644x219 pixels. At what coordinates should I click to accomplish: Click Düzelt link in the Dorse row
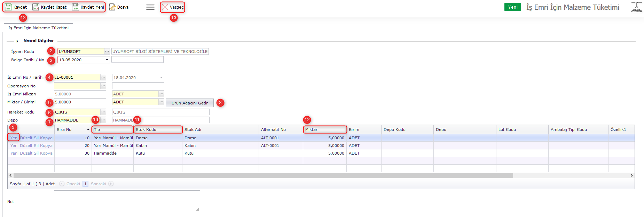coord(26,138)
